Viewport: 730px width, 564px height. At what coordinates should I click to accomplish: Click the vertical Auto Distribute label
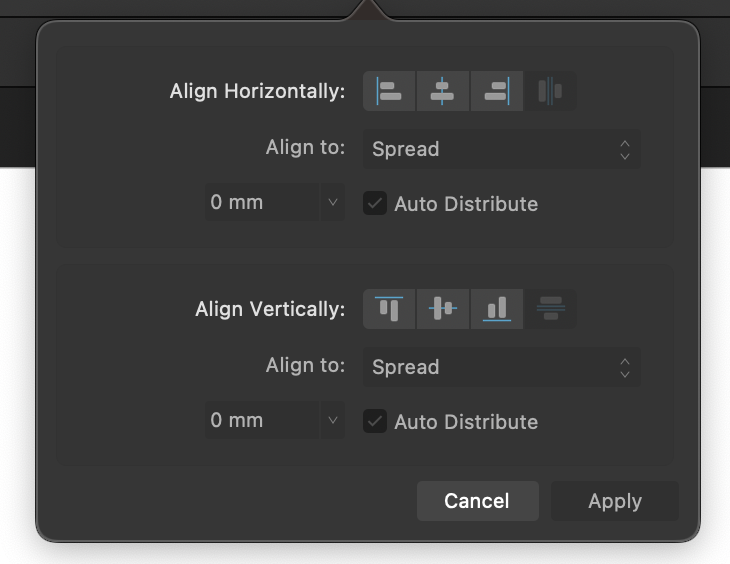(466, 422)
